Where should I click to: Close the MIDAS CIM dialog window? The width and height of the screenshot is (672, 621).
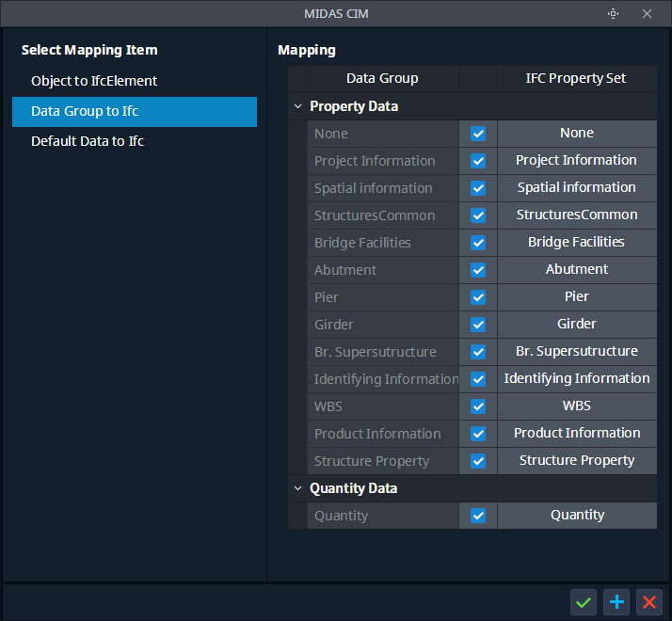[x=647, y=14]
